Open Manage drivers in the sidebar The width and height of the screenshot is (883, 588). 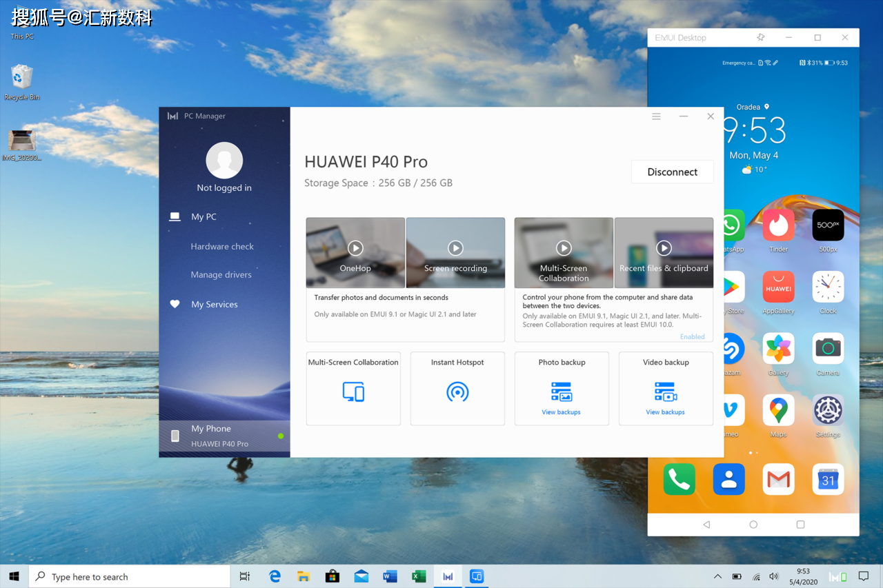click(x=221, y=274)
